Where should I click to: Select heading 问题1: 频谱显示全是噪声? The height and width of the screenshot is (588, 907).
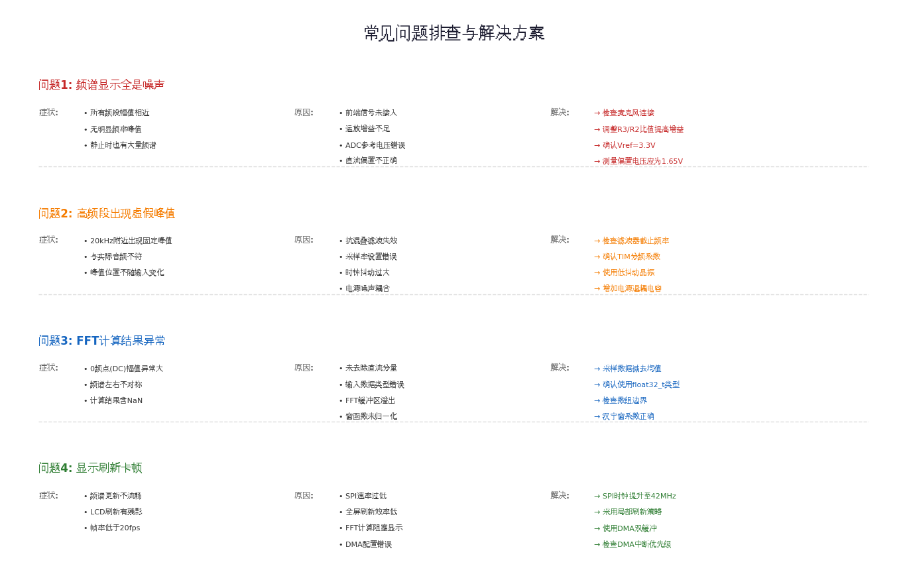click(101, 85)
